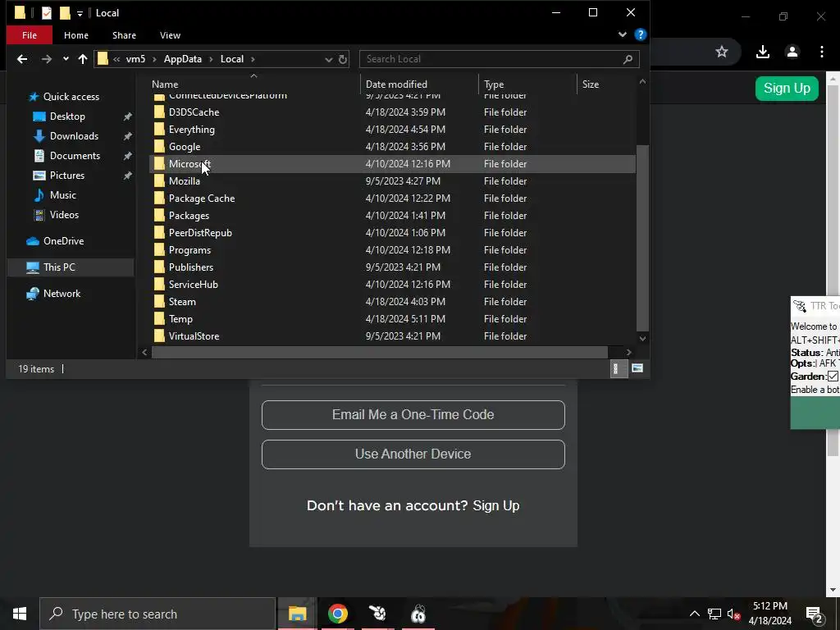Open Music in navigation pane
This screenshot has width=840, height=630.
pos(62,195)
